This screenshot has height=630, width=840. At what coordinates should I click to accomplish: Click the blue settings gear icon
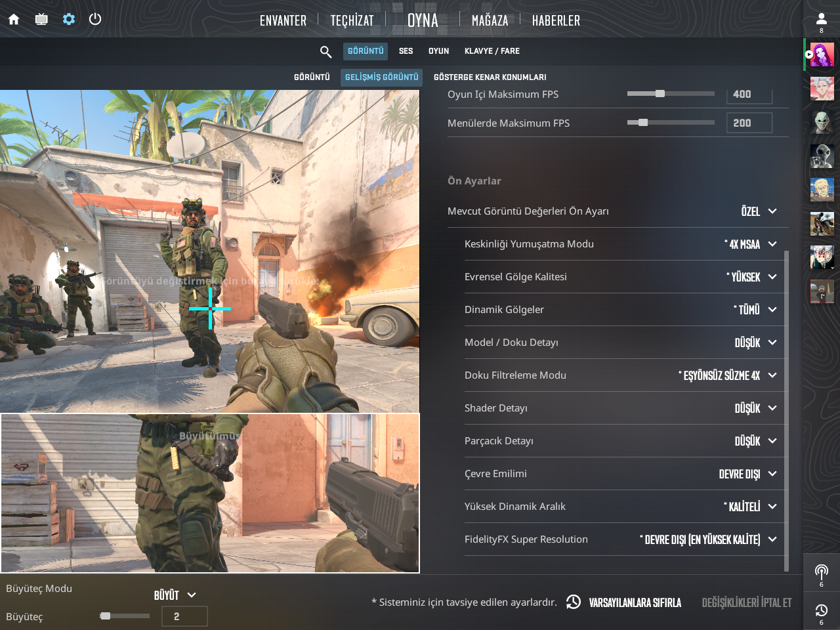pos(69,19)
